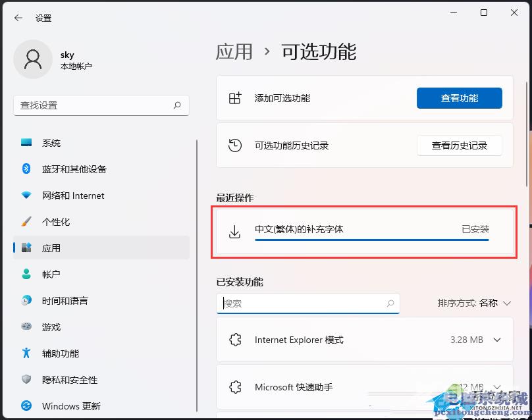The image size is (532, 420).
Task: Click the magnifier in the 已安装功能 search box
Action: [390, 303]
